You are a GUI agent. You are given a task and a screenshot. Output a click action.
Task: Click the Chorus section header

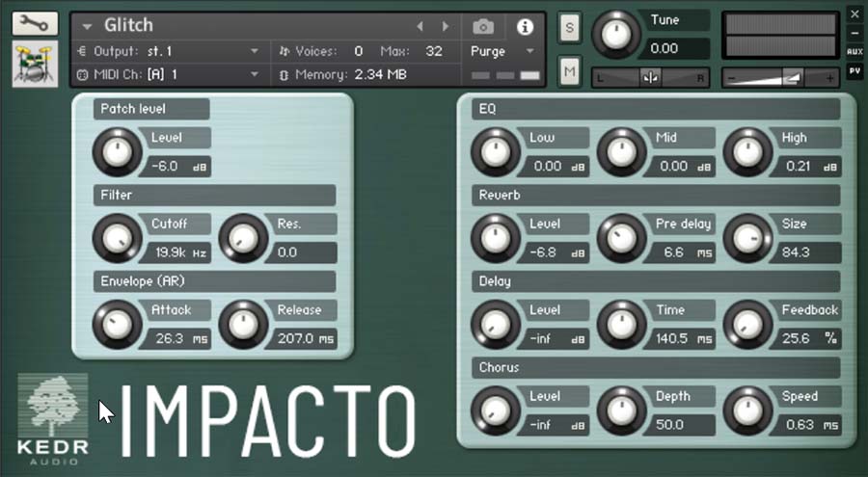pos(656,368)
